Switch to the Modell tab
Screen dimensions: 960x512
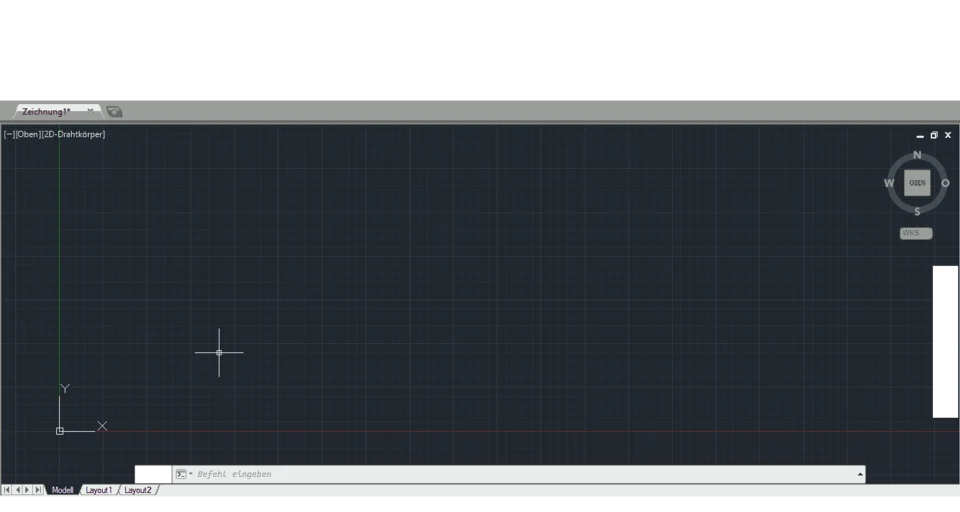click(62, 490)
